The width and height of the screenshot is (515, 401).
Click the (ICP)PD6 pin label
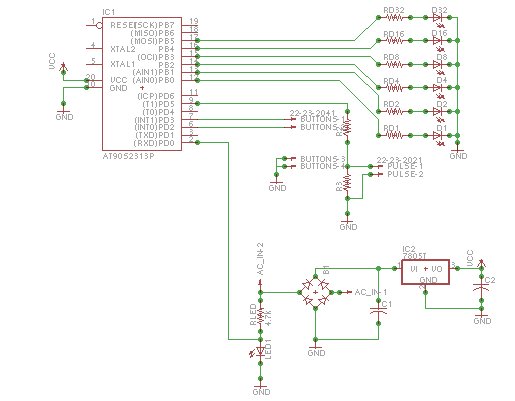click(156, 96)
